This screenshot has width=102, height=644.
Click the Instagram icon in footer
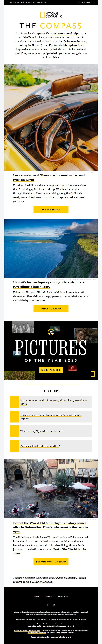pyautogui.click(x=54, y=605)
